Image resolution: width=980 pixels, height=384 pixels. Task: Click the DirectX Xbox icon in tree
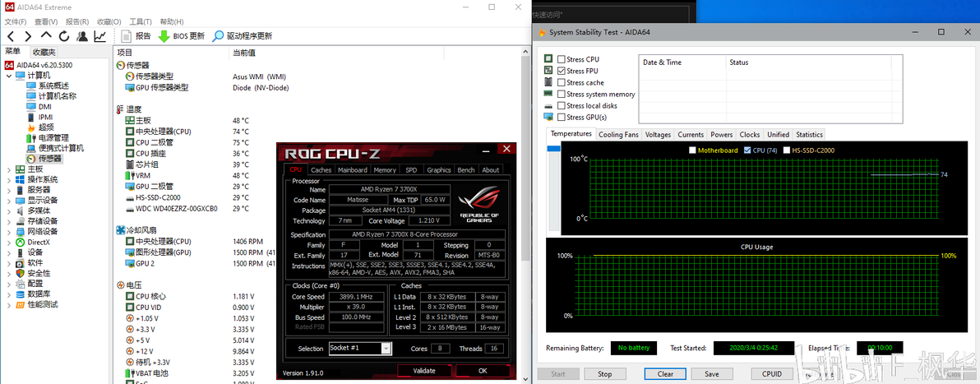click(x=21, y=242)
